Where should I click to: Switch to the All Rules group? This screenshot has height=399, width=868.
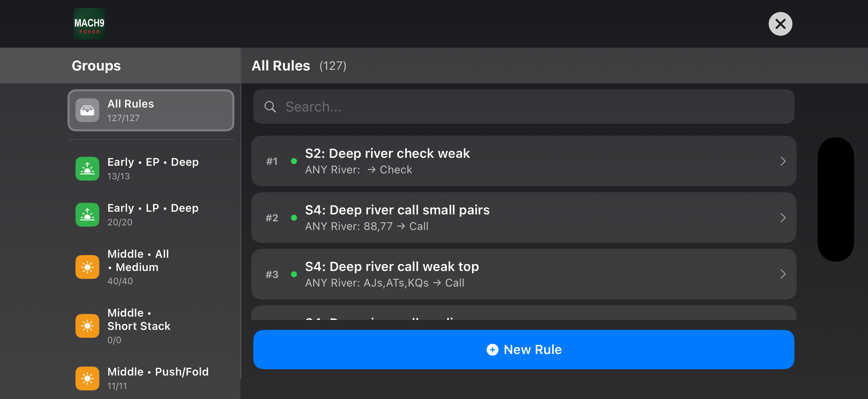tap(151, 110)
